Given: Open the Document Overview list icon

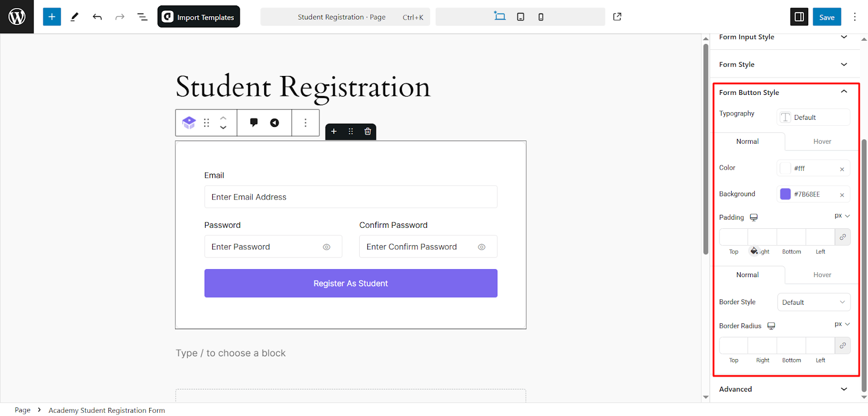Looking at the screenshot, I should tap(142, 17).
